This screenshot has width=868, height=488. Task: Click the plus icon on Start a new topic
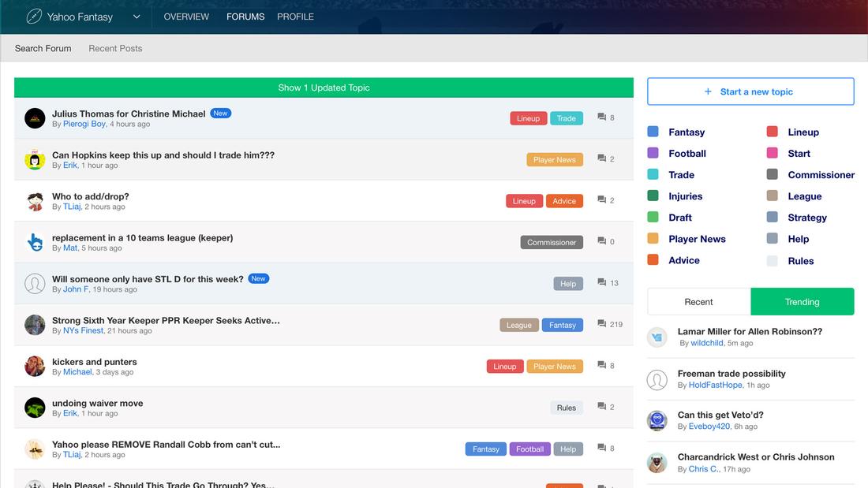coord(709,91)
